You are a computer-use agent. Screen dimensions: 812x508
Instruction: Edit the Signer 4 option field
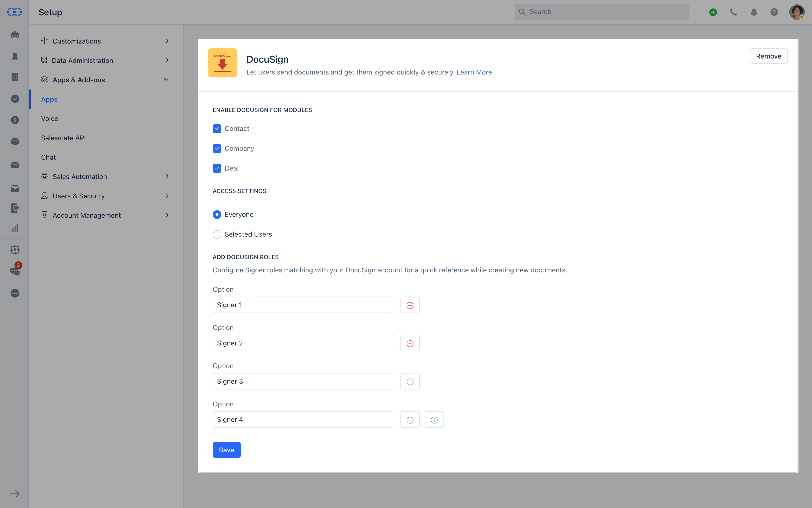(303, 420)
